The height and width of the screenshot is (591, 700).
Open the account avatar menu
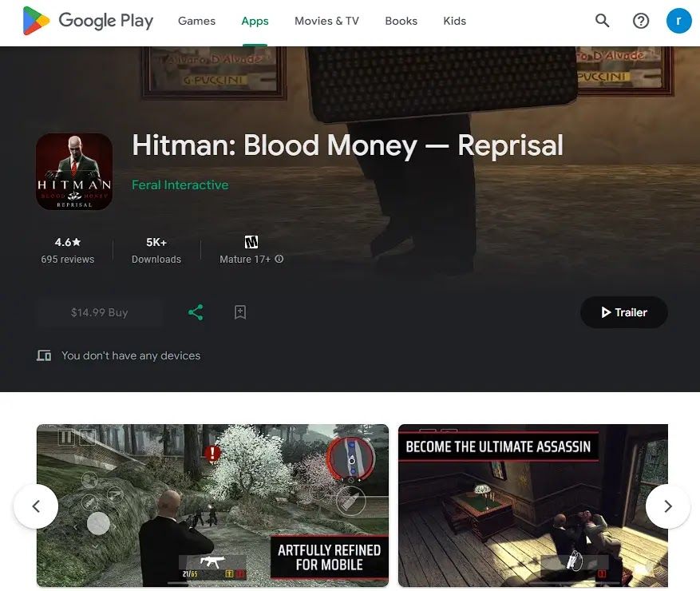click(x=678, y=21)
